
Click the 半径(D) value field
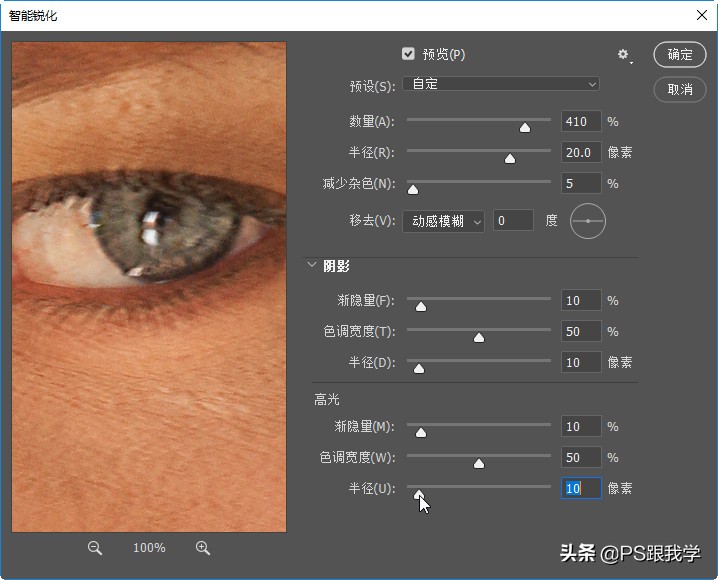581,363
